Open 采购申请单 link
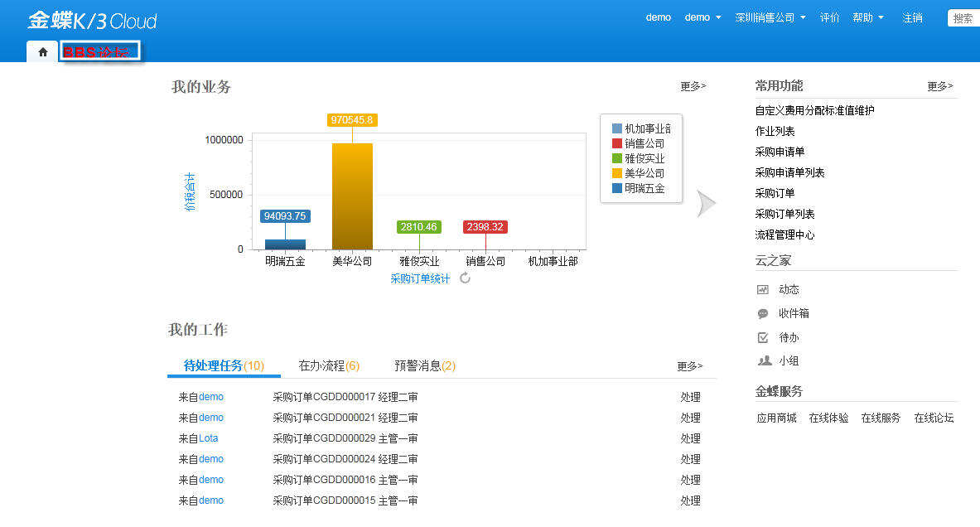The width and height of the screenshot is (980, 527). [780, 152]
